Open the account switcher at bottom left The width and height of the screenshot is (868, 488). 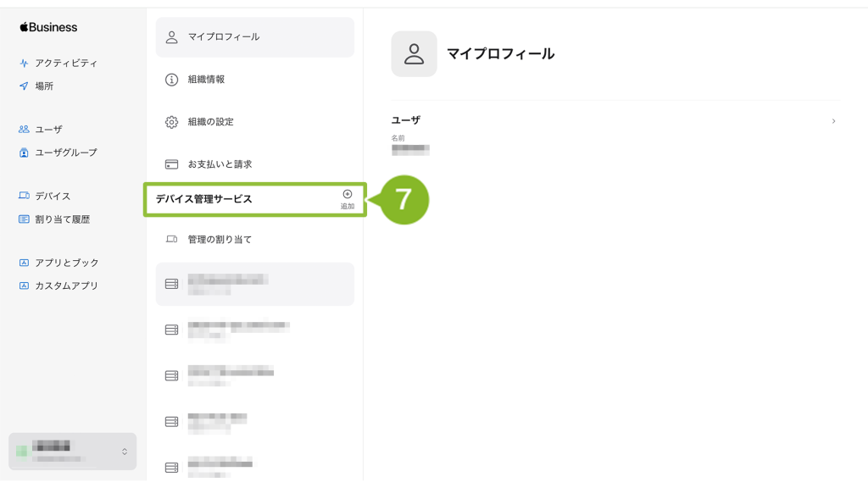click(73, 452)
